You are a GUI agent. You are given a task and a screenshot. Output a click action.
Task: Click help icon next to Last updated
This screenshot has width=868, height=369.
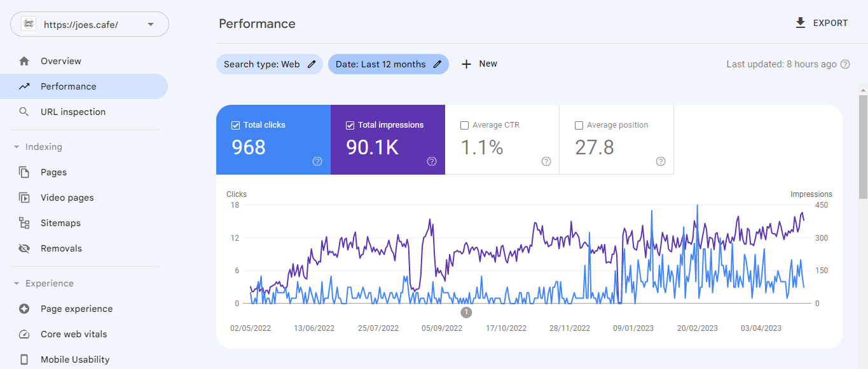pyautogui.click(x=845, y=64)
